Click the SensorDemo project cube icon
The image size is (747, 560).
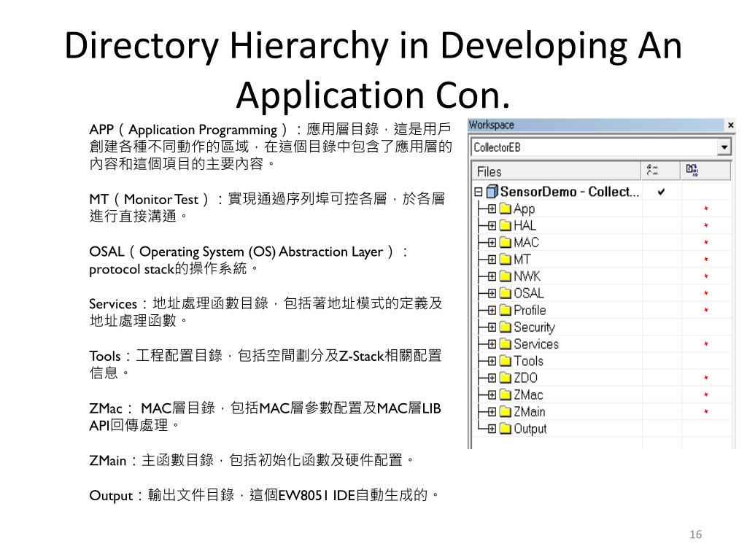492,192
